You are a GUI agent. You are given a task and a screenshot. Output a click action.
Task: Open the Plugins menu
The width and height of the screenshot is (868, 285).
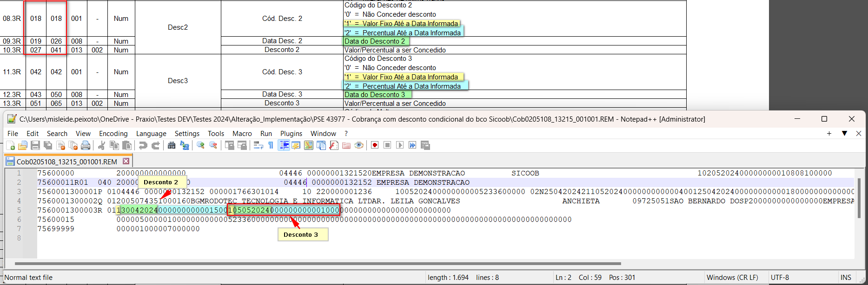click(x=292, y=134)
